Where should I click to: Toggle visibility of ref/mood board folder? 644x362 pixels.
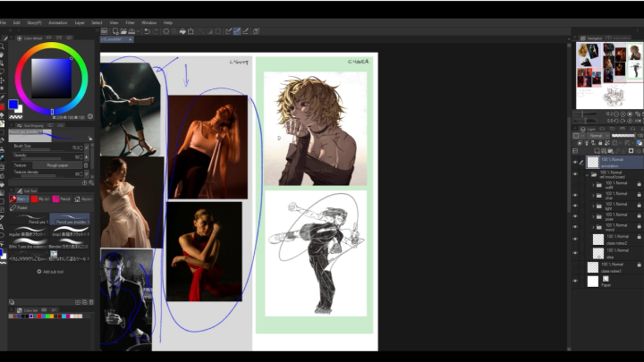click(575, 174)
